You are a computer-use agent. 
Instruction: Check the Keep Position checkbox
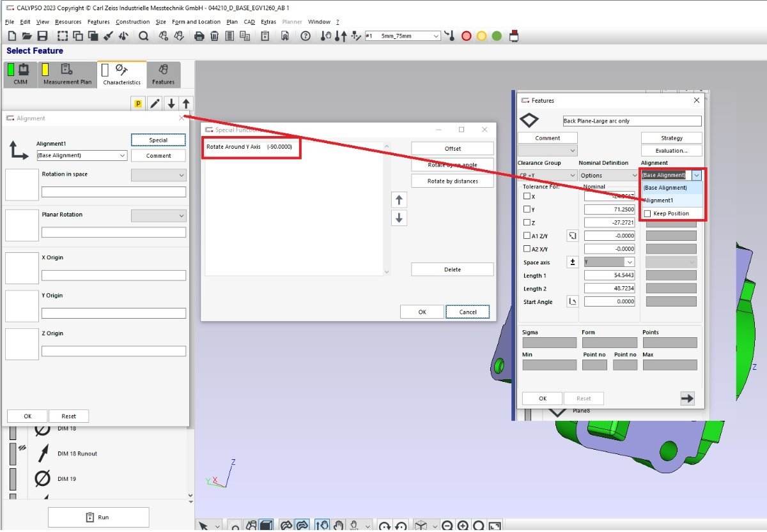tap(647, 213)
